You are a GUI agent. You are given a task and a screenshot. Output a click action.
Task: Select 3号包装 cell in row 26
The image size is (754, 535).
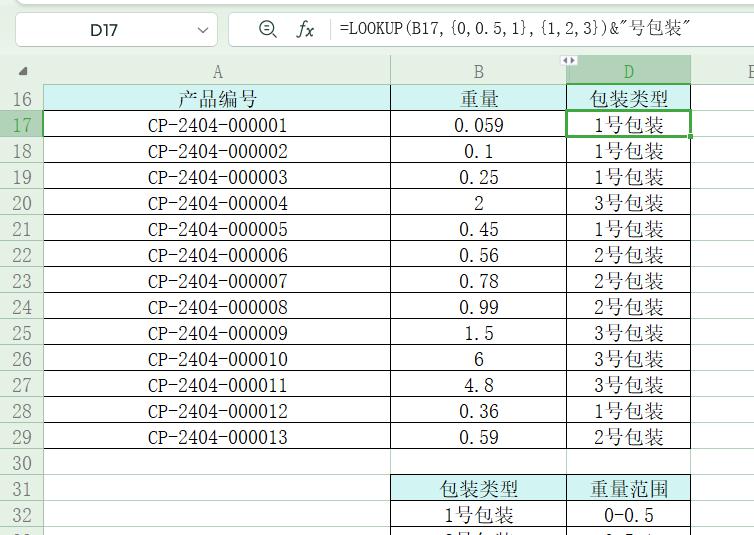628,358
